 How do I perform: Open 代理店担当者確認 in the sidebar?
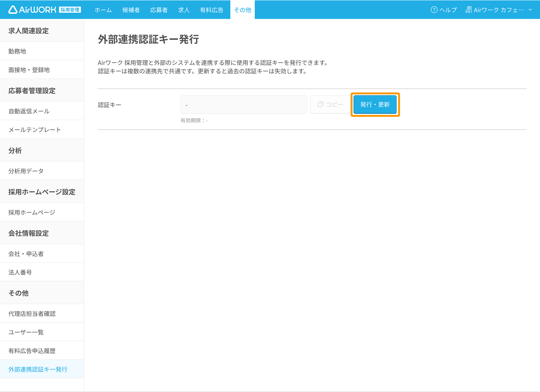coord(42,314)
